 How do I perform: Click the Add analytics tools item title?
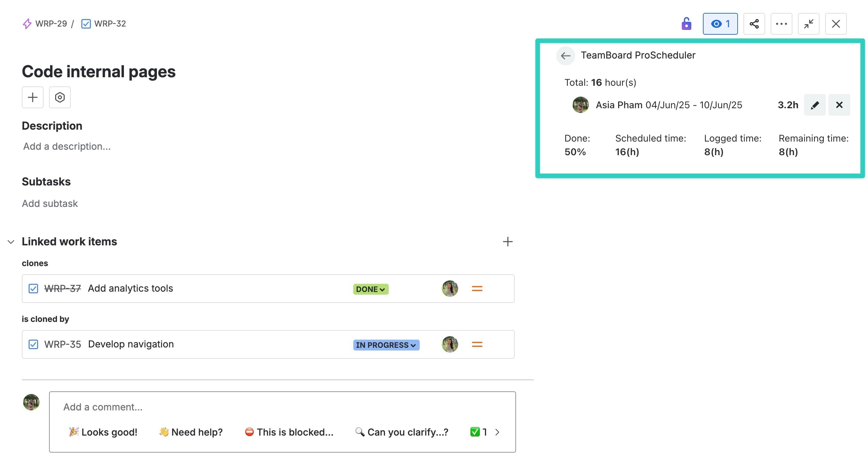(x=130, y=288)
